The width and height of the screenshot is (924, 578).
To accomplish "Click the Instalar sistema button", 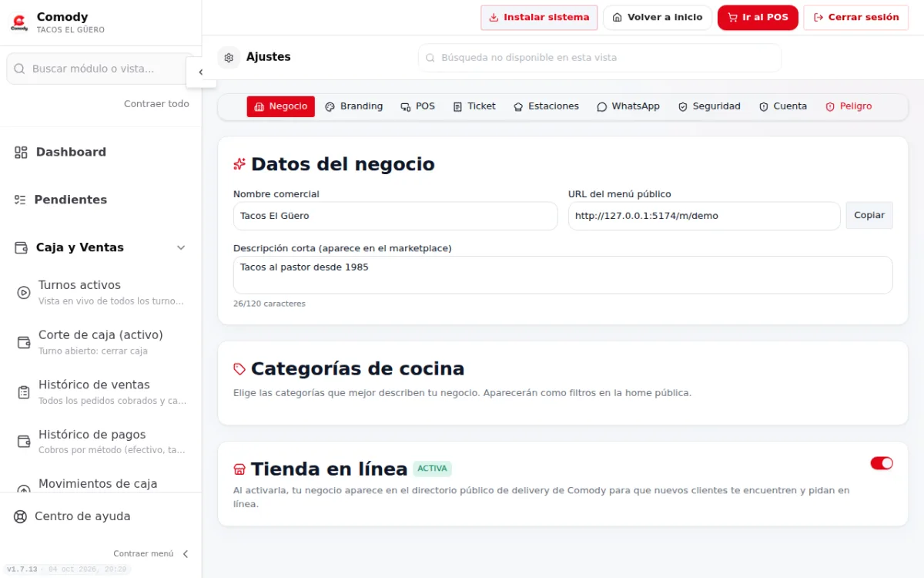I will 539,18.
